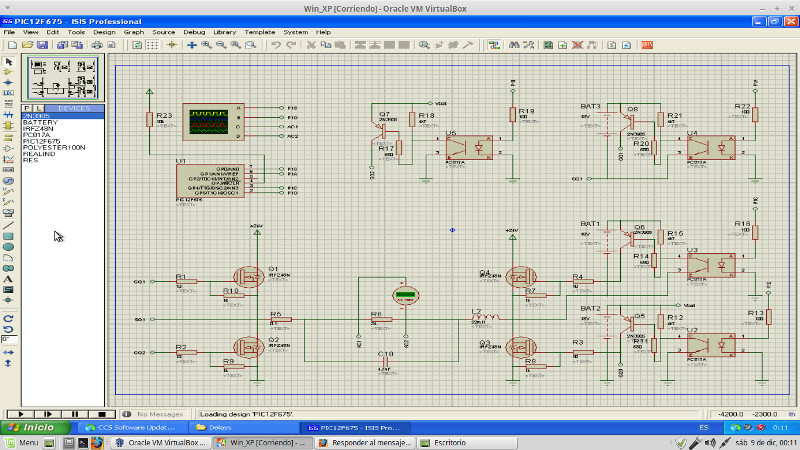Viewport: 800px width, 450px height.
Task: Click the Design Explorer icon
Action: click(x=548, y=45)
